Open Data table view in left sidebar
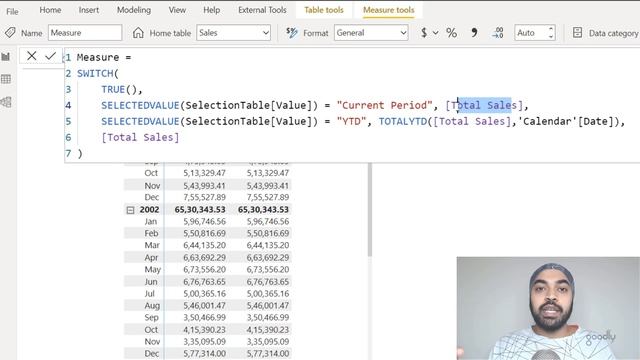The image size is (640, 360). 6,79
